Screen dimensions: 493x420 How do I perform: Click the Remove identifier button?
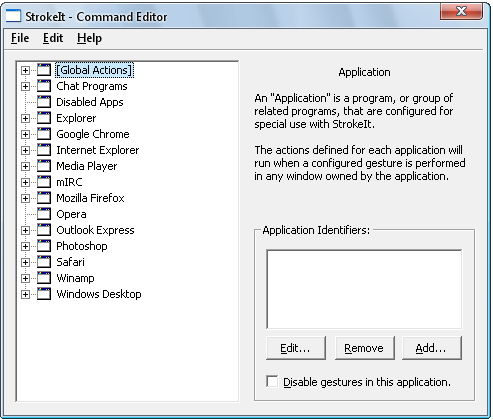(364, 348)
